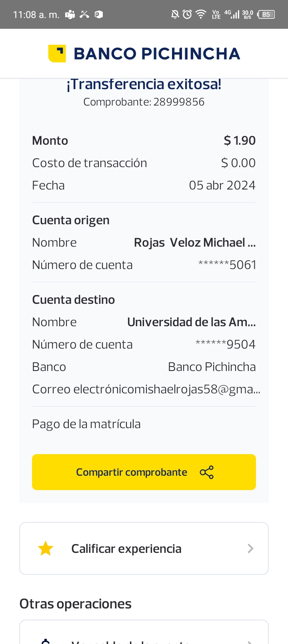Tap the Comprobante number 28999856

[x=178, y=102]
